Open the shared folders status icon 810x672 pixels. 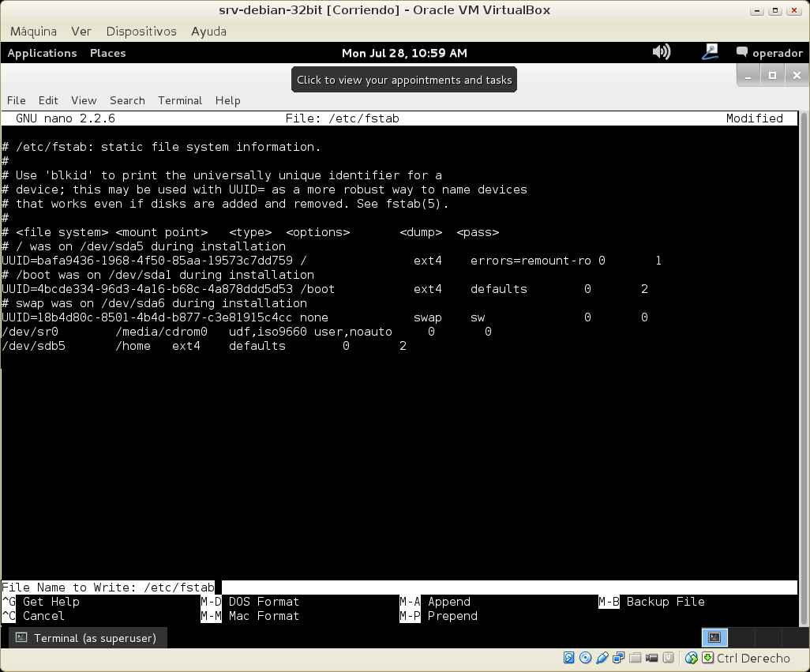(635, 658)
